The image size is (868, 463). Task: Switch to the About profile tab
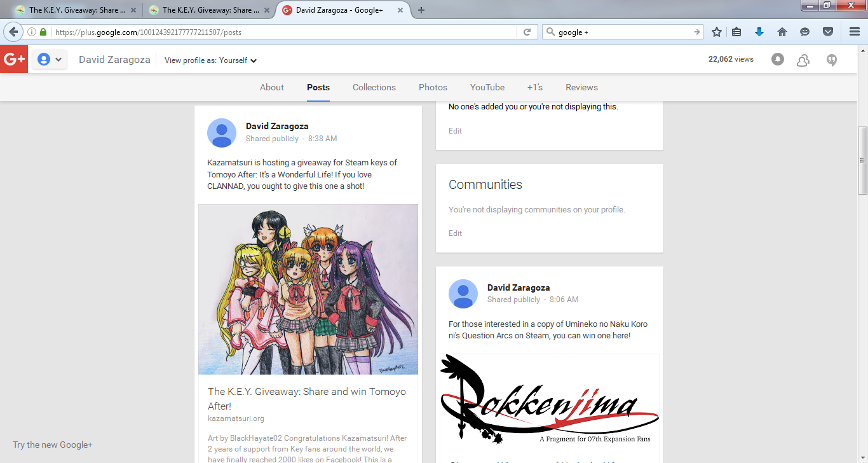click(x=272, y=87)
